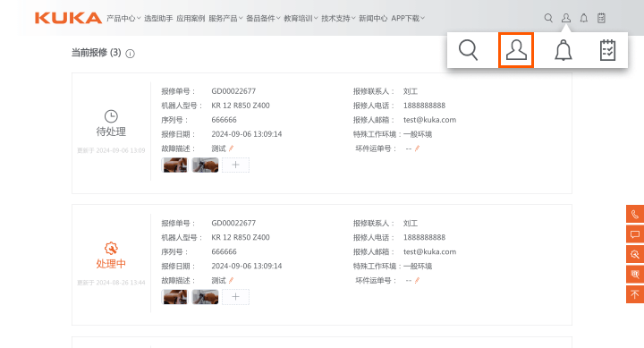
Task: Click the clock icon above 待处理
Action: pos(111,116)
